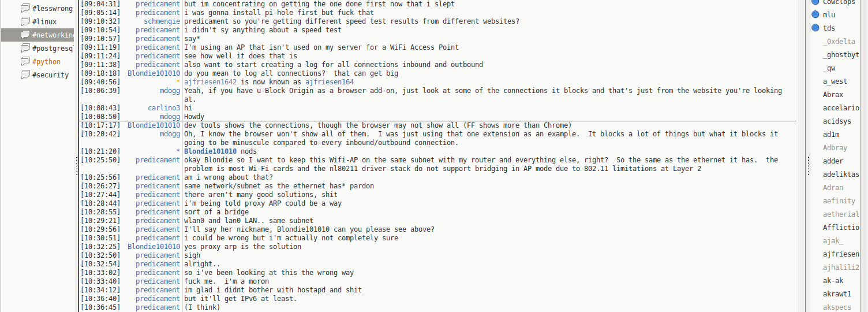Click the bold Blondie101010 nick in nods action

[210, 151]
